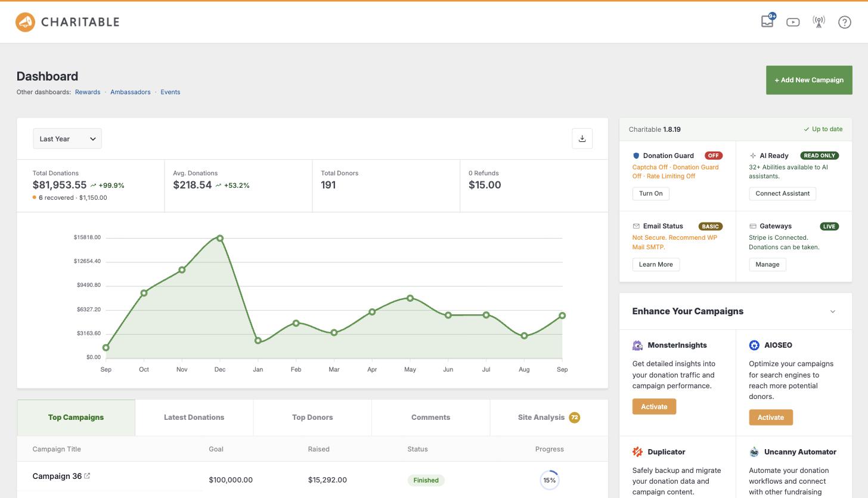Open the Comments tab

click(430, 417)
